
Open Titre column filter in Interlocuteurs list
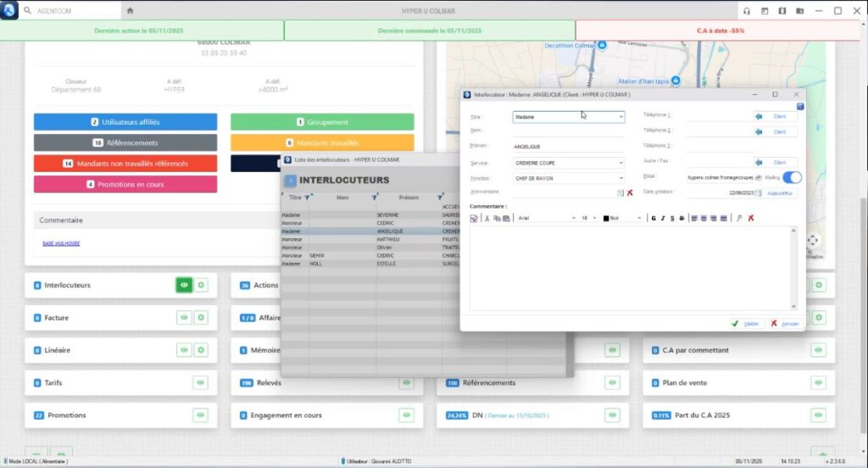pos(307,198)
